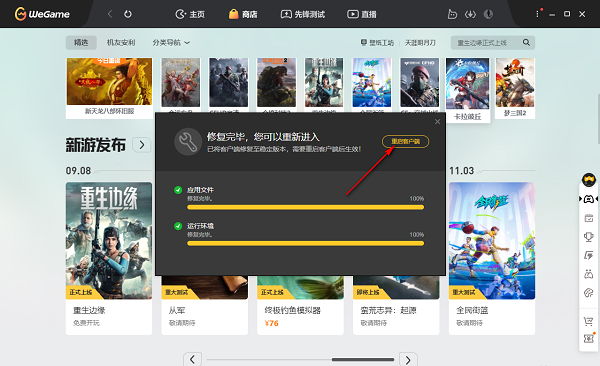Select the 精选 featured tab
Viewport: 600px width, 366px height.
tap(81, 42)
